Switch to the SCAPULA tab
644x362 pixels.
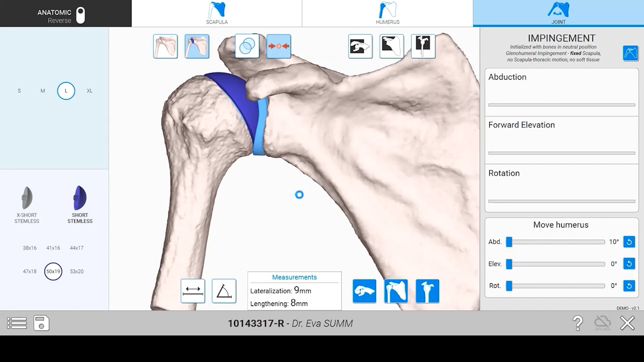point(217,13)
